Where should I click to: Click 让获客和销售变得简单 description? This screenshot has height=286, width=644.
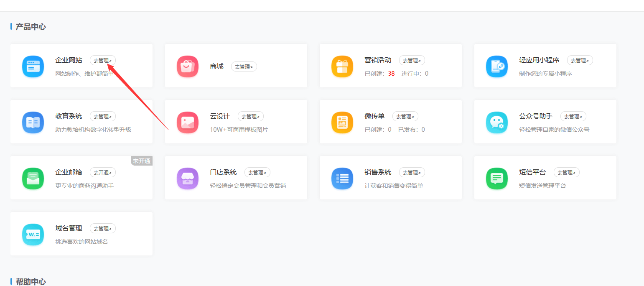coord(394,186)
